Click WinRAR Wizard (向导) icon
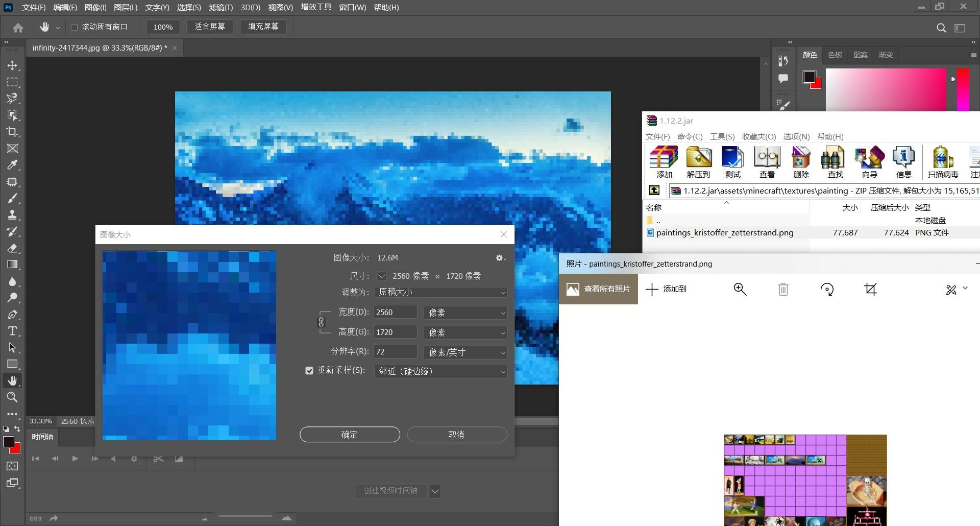 click(x=869, y=162)
